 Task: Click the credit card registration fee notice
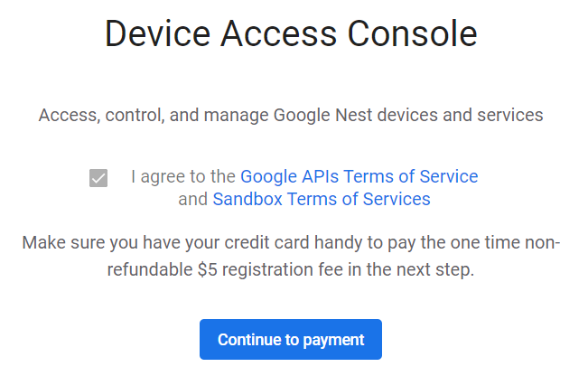pyautogui.click(x=291, y=258)
